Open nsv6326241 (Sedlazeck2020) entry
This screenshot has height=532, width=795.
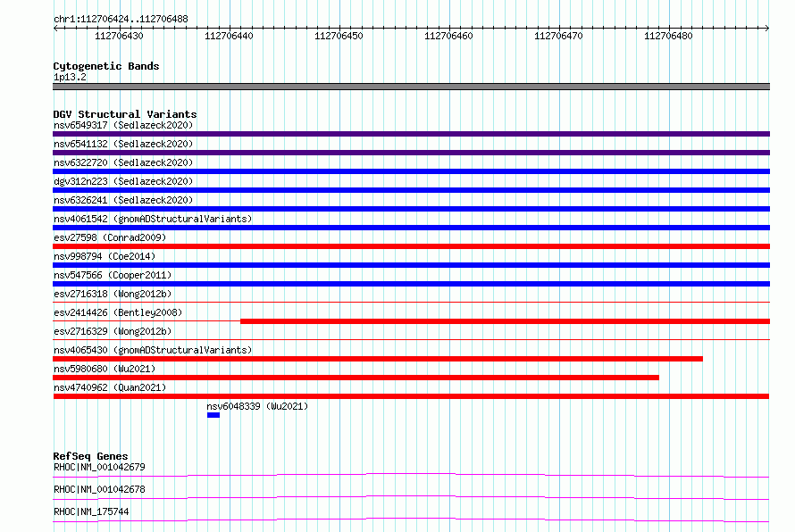[x=123, y=200]
